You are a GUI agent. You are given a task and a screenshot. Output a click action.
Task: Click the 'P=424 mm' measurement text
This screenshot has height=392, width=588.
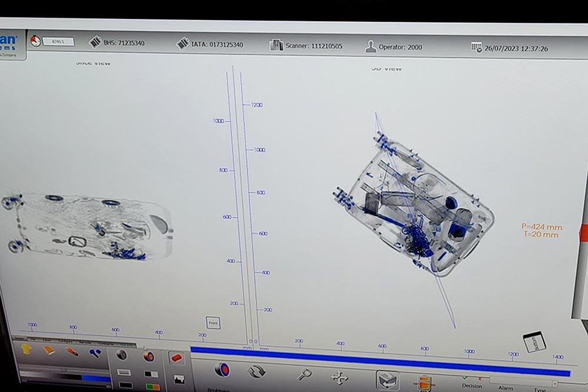(x=542, y=227)
